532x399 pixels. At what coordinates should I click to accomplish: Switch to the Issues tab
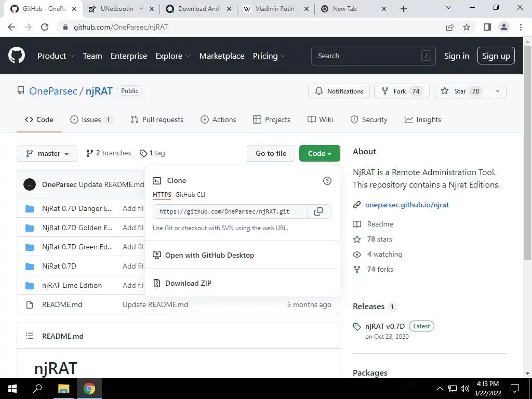click(91, 119)
